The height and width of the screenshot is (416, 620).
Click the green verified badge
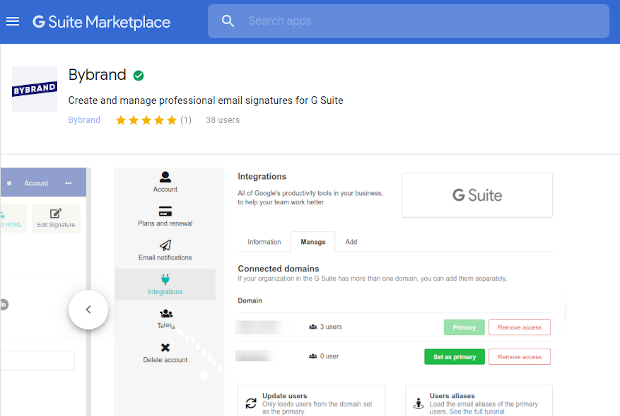click(138, 76)
